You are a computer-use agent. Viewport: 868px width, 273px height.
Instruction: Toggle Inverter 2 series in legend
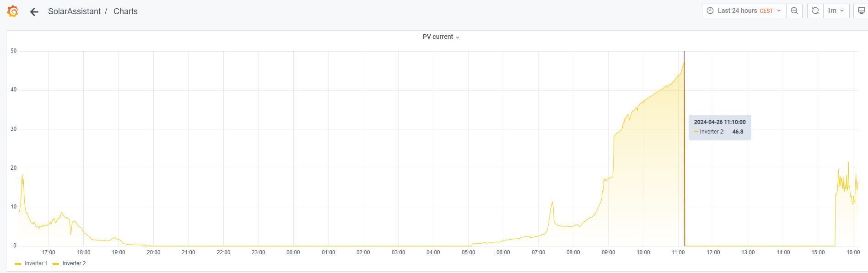(x=74, y=263)
